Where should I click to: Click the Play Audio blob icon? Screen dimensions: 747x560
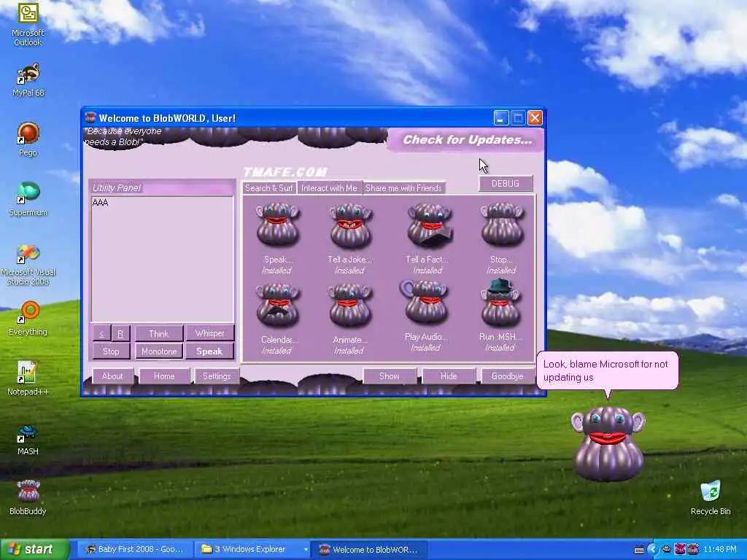click(425, 302)
